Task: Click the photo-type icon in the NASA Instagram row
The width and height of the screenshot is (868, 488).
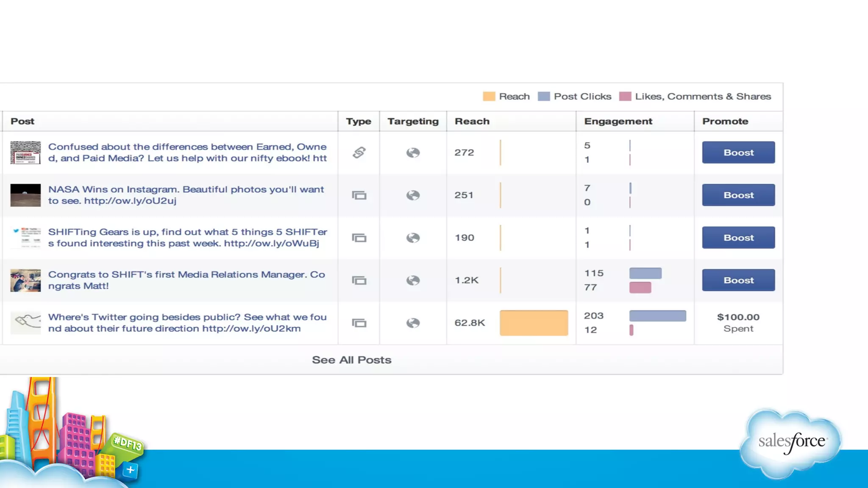Action: pyautogui.click(x=359, y=195)
